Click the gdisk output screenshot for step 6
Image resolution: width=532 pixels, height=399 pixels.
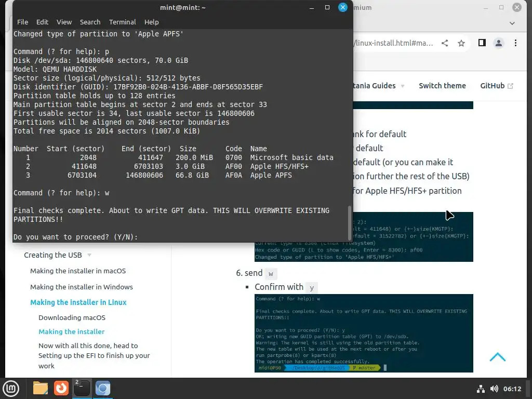[x=364, y=333]
